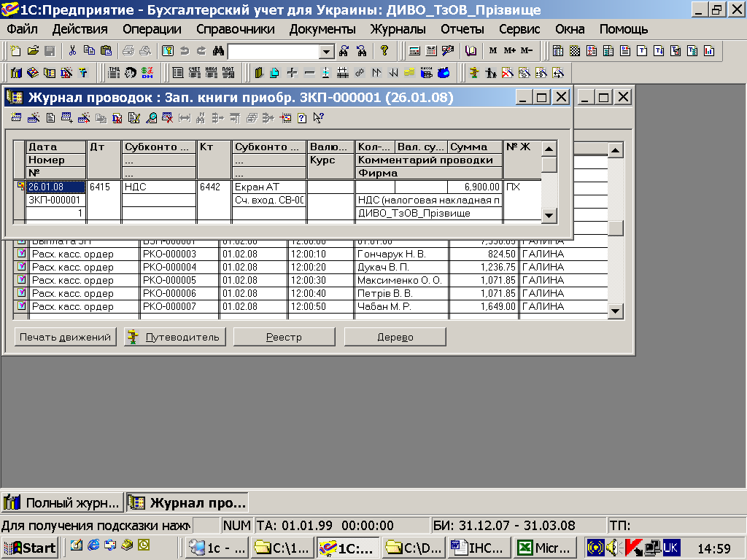Open the currency rates $ DM icon
Image resolution: width=747 pixels, height=560 pixels.
coord(147,72)
